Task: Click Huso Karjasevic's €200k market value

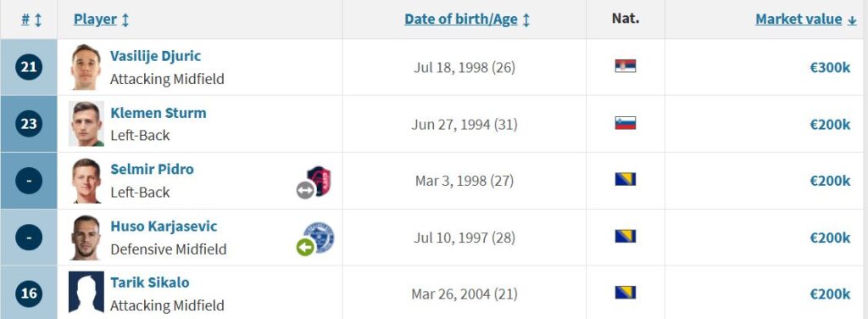Action: 830,238
